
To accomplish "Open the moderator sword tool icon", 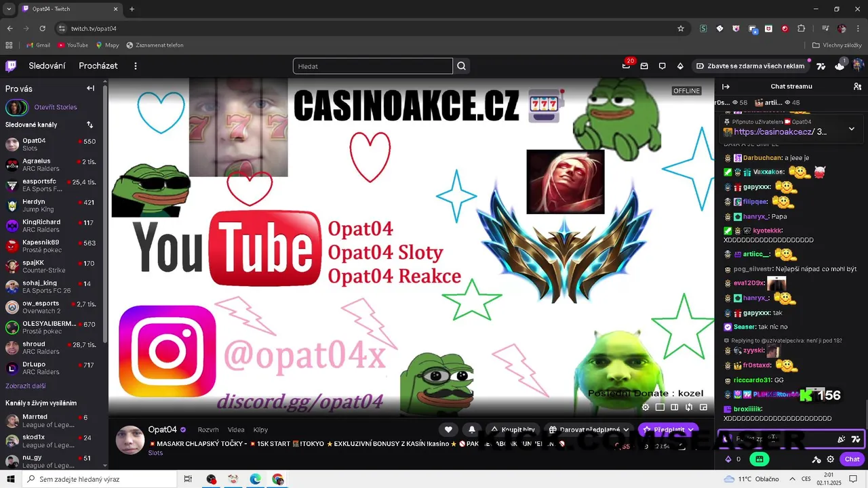I will pyautogui.click(x=816, y=459).
